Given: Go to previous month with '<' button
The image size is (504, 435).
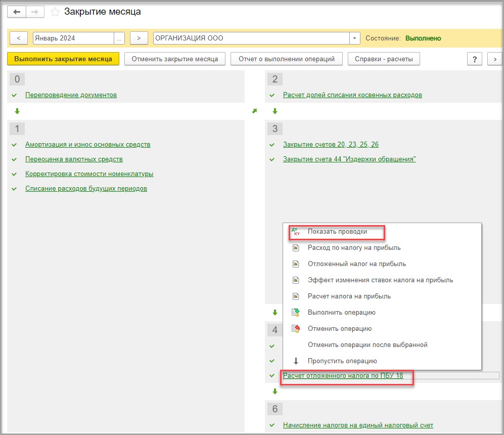Looking at the screenshot, I should click(x=19, y=38).
